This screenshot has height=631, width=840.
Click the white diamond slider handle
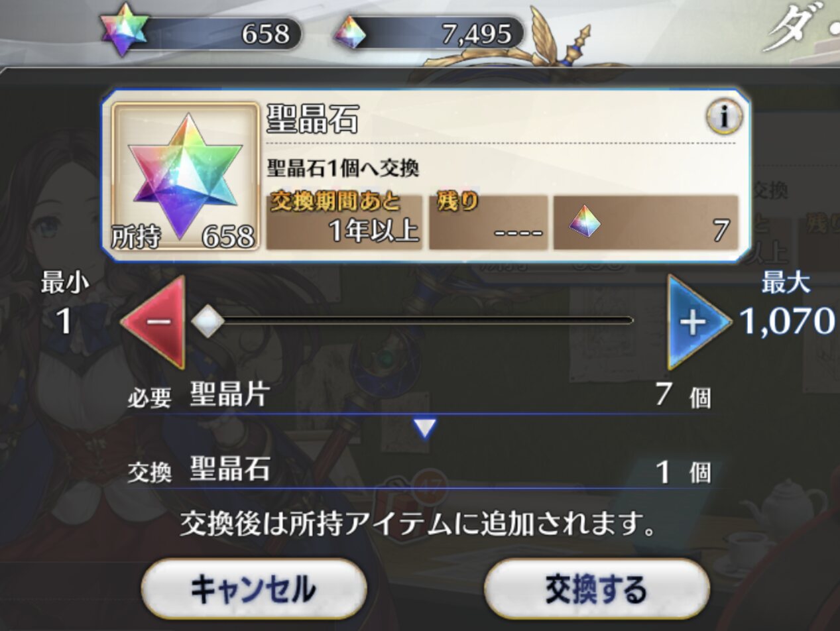208,321
